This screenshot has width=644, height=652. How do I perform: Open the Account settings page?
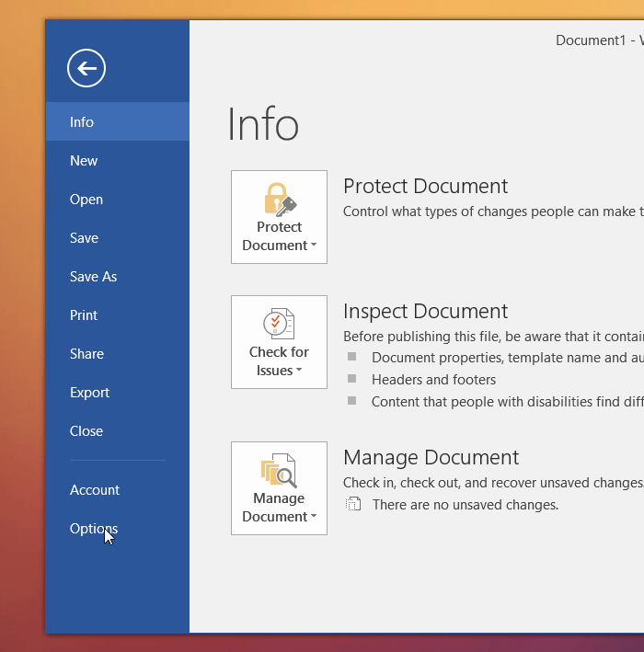pos(95,489)
